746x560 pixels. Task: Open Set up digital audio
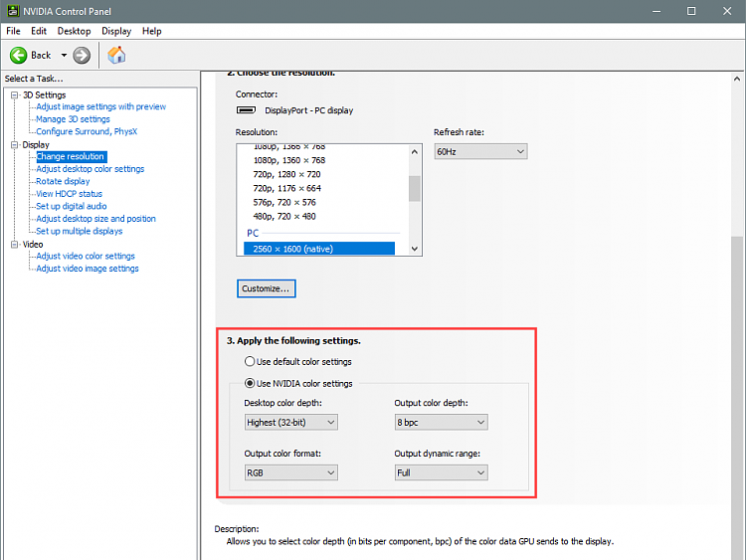click(72, 206)
